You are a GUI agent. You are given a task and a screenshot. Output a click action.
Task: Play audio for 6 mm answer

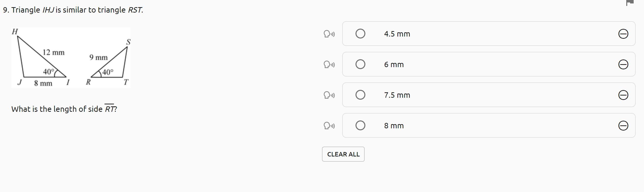[329, 65]
